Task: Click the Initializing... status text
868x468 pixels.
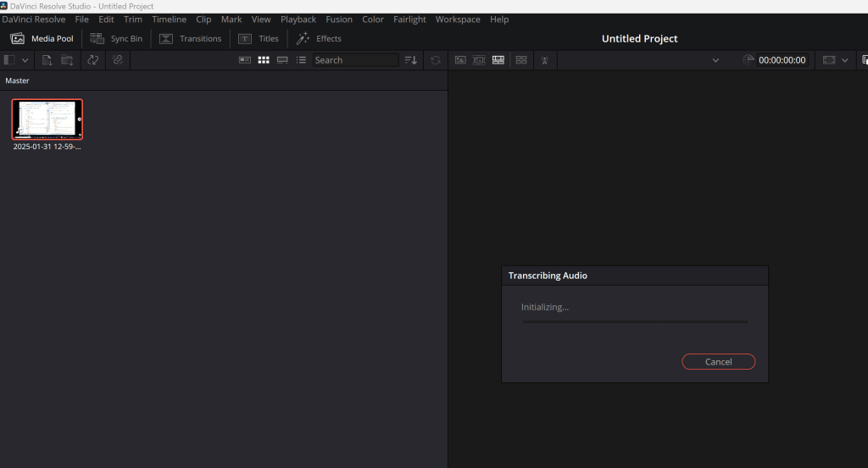Action: click(545, 307)
